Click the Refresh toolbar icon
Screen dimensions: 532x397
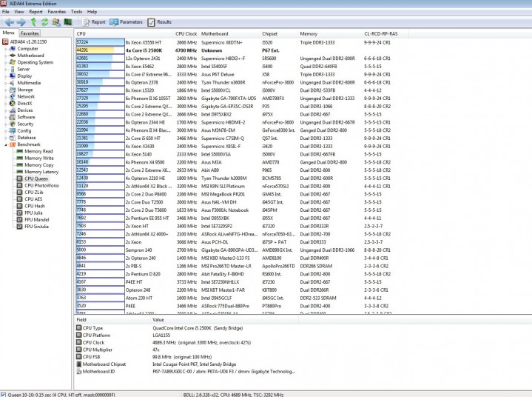(44, 22)
